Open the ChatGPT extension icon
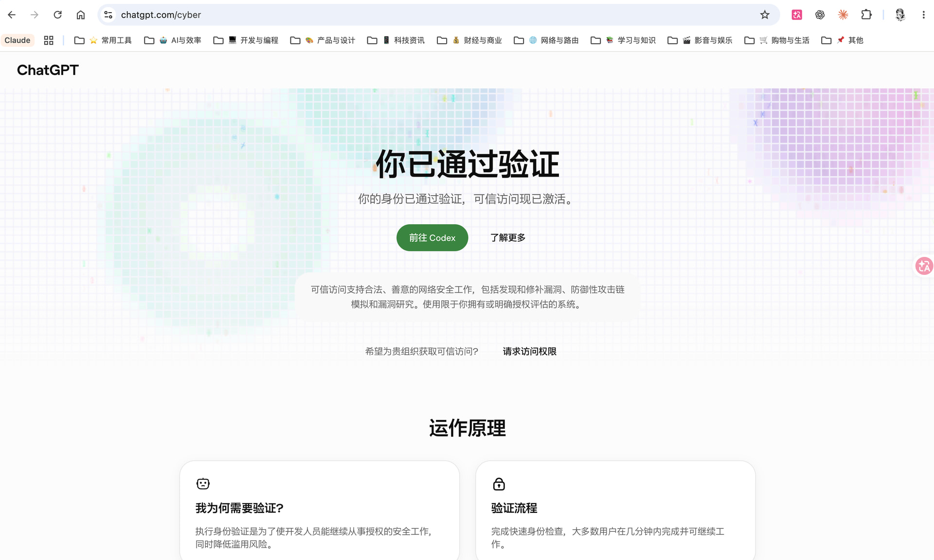The height and width of the screenshot is (560, 934). [820, 15]
